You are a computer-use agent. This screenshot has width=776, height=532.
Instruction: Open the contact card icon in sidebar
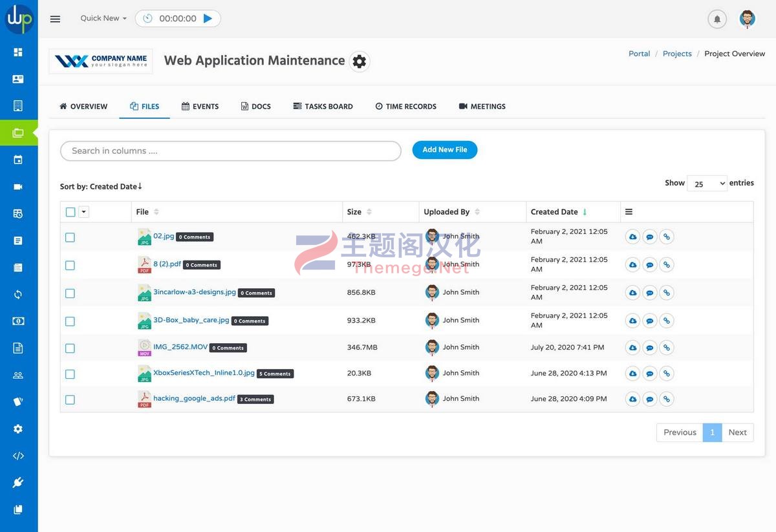(x=18, y=79)
